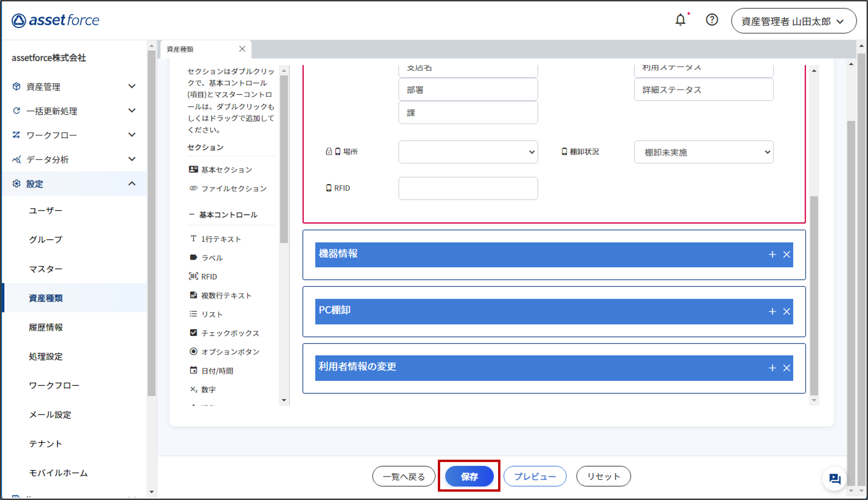Click the sidebar scrollbar down arrow
Viewport: 868px width, 500px height.
151,492
